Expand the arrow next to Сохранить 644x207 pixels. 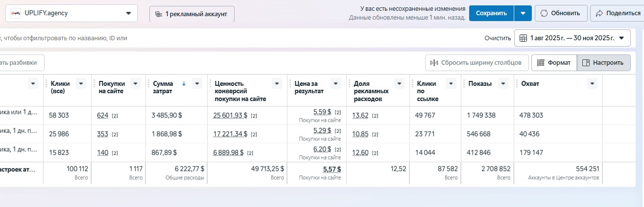pos(523,13)
